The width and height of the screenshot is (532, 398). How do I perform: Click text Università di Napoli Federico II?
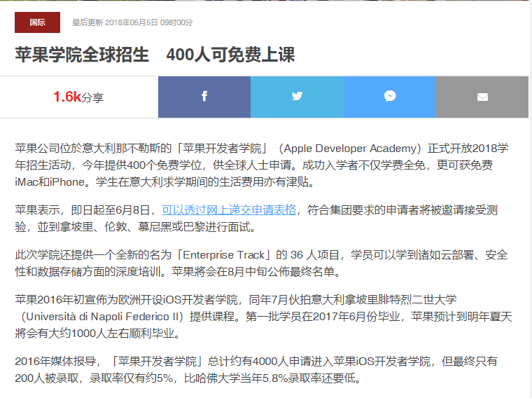point(102,317)
